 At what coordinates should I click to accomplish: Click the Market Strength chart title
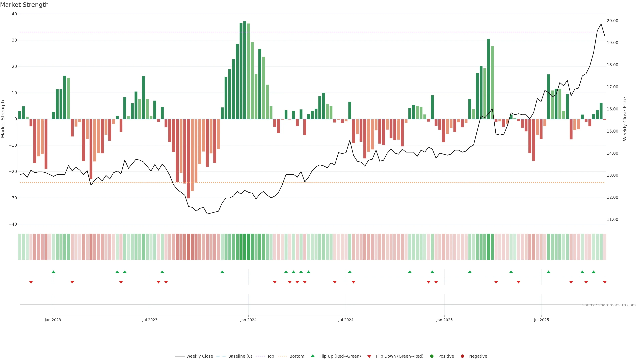(x=24, y=5)
